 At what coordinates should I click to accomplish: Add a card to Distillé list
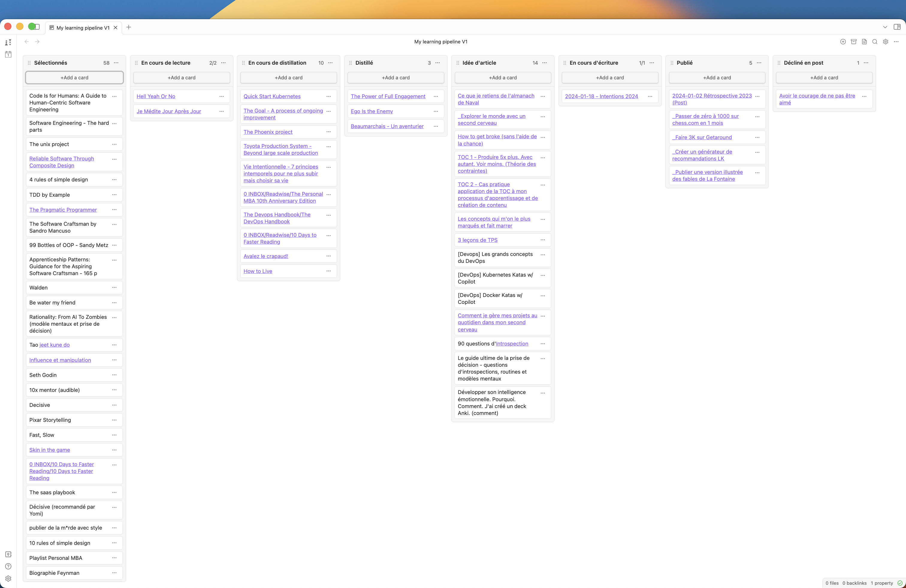[x=396, y=78]
